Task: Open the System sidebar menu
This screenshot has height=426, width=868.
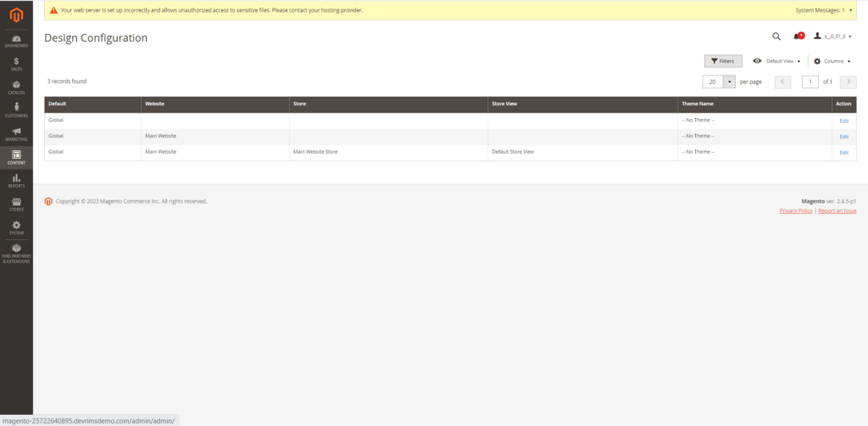Action: [16, 228]
